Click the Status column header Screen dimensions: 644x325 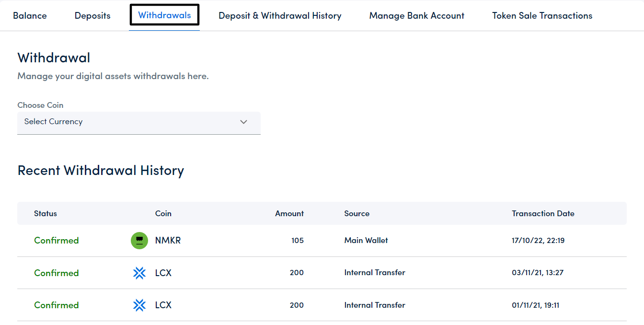[x=46, y=214]
